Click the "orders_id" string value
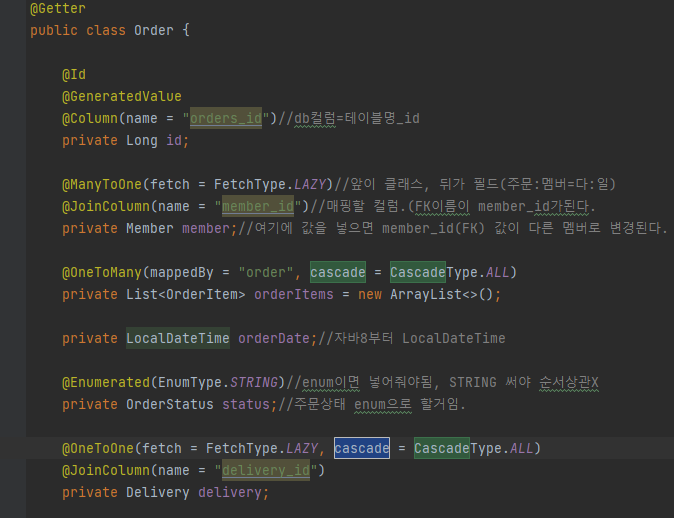 (226, 119)
